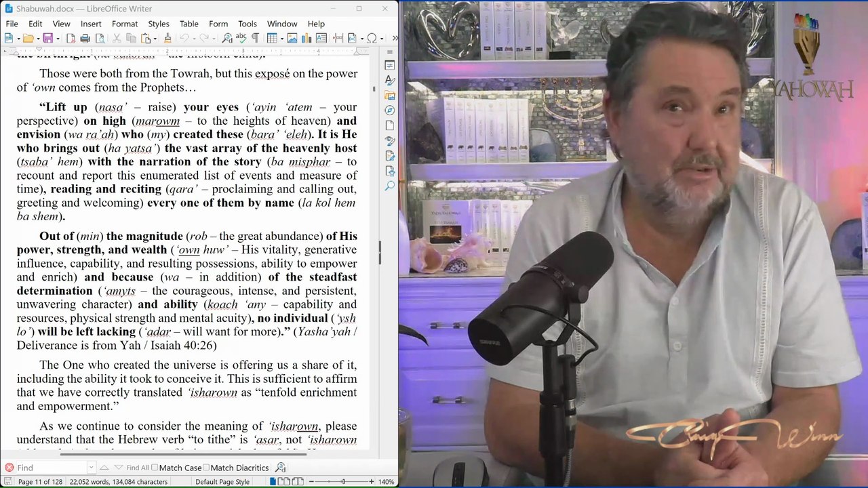Open the View menu
Viewport: 868px width, 488px height.
pyautogui.click(x=61, y=24)
